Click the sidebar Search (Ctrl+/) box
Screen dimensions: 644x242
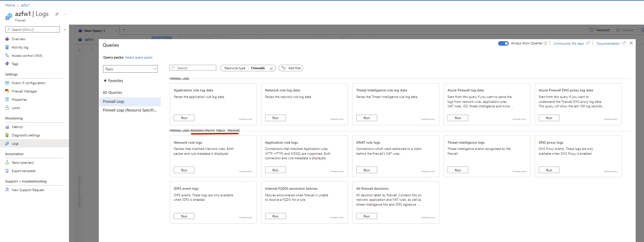coord(33,30)
